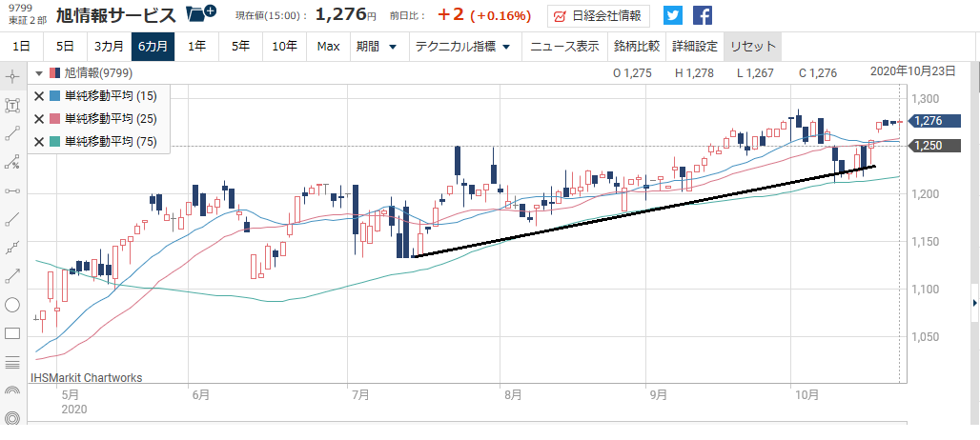Image resolution: width=980 pixels, height=440 pixels.
Task: Share on Twitter
Action: [x=673, y=15]
